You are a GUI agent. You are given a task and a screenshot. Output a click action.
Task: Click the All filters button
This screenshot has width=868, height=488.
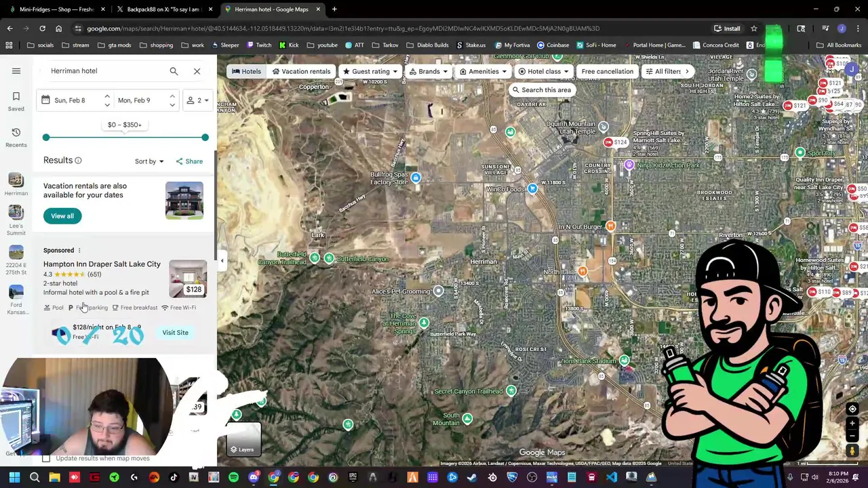(x=664, y=71)
